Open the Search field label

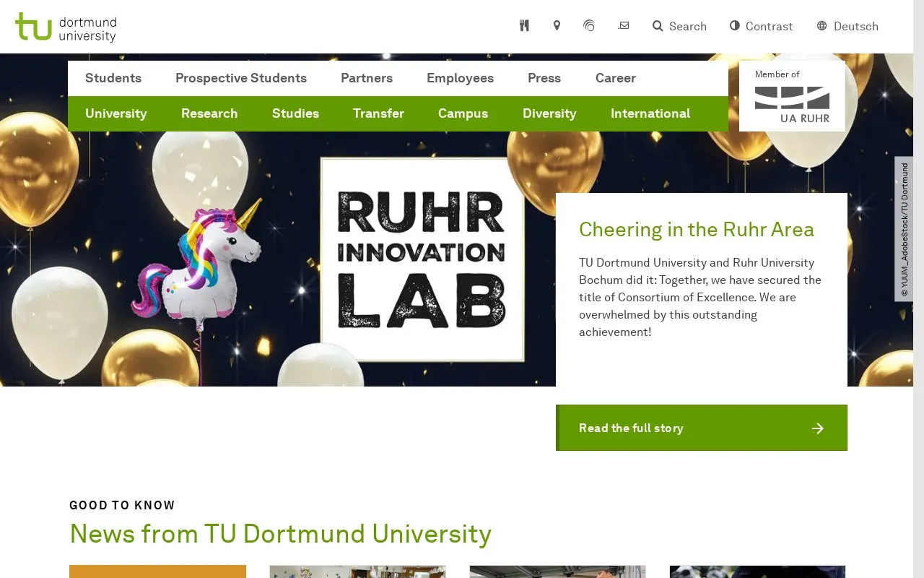(687, 26)
